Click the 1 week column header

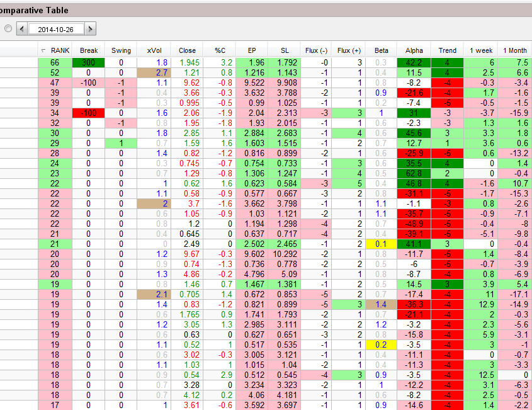coord(480,50)
